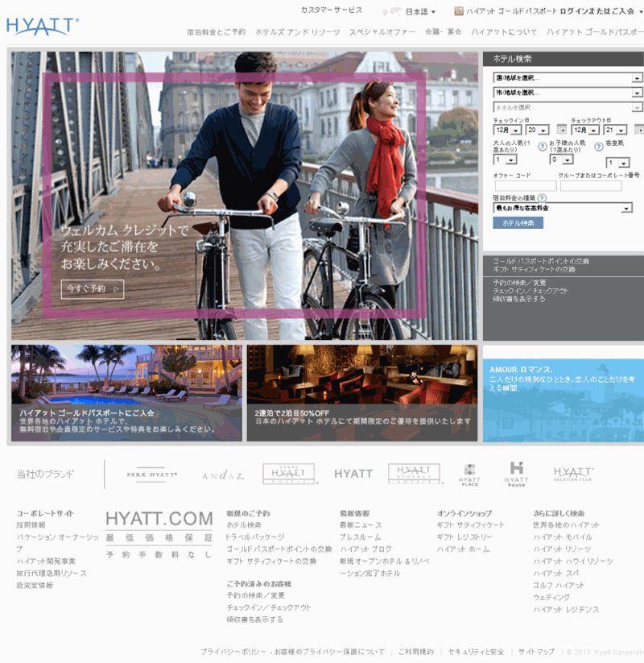
Task: Select ホテルズ アンド リゾーツ in navigation
Action: (x=297, y=32)
